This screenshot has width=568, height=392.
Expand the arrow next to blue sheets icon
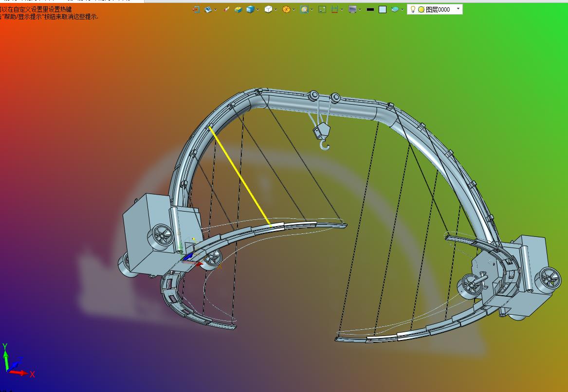coord(216,9)
